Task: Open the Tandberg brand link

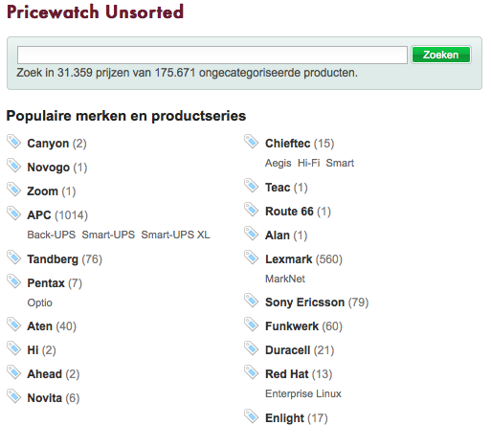Action: 53,259
